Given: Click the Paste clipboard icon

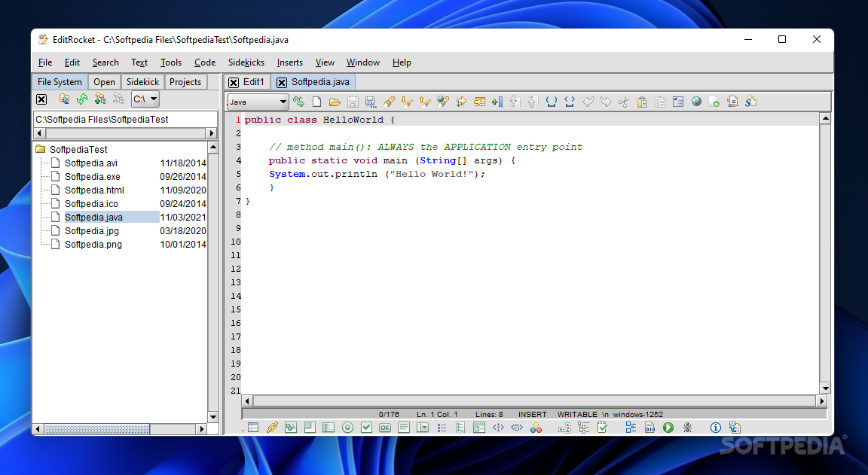Looking at the screenshot, I should pyautogui.click(x=642, y=102).
